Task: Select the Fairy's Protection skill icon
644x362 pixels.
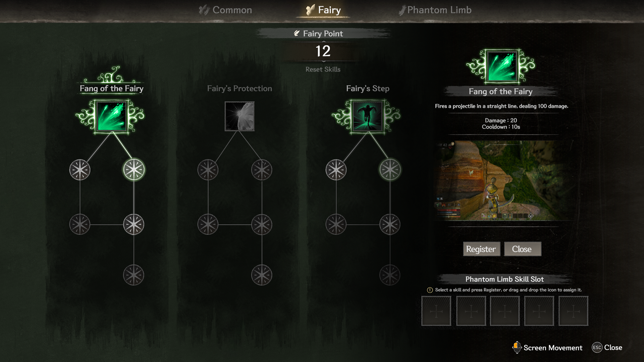Action: 239,116
